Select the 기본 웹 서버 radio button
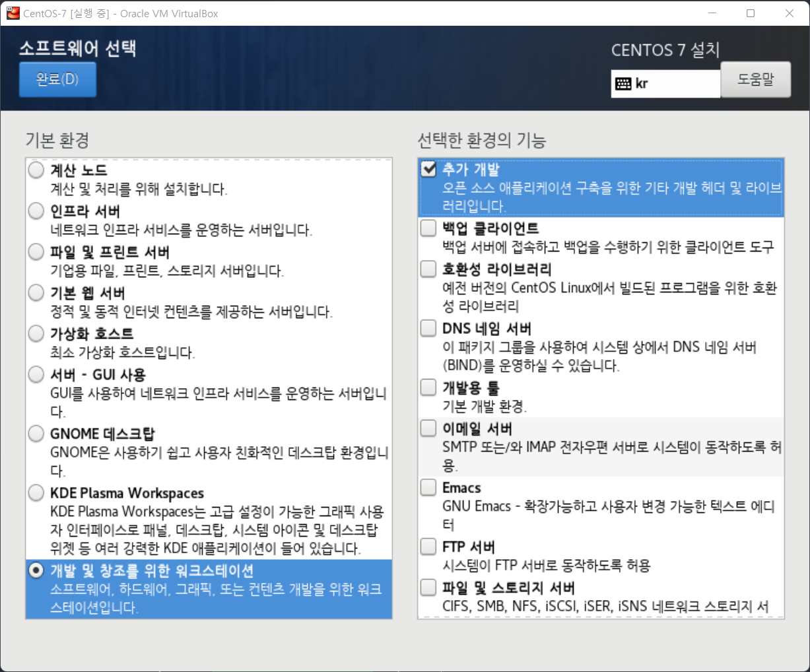The image size is (810, 672). point(36,292)
